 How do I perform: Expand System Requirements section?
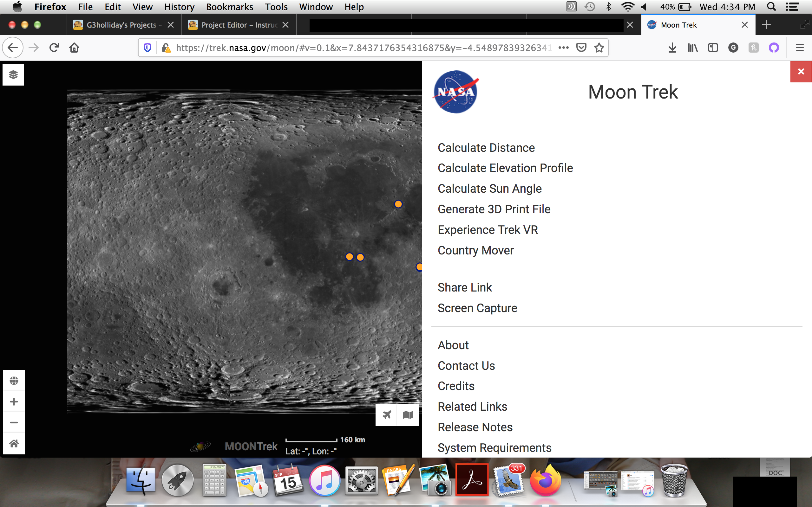click(494, 447)
